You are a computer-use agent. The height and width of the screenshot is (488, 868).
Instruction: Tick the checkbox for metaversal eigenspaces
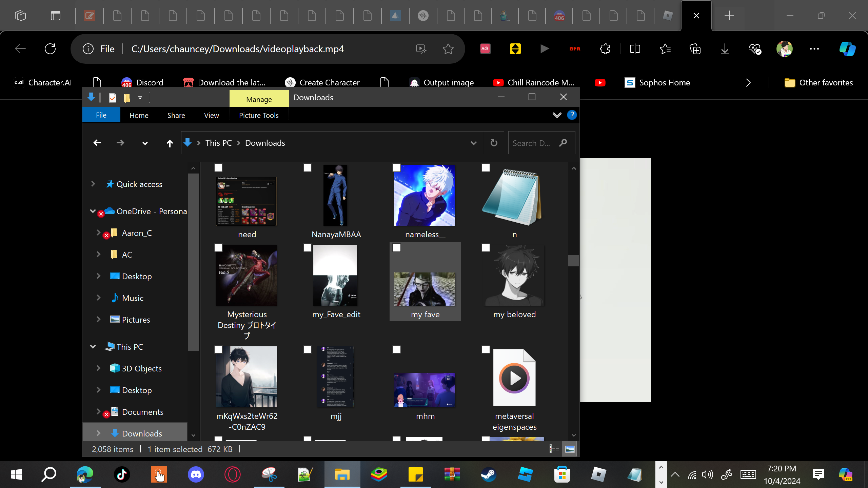(486, 349)
